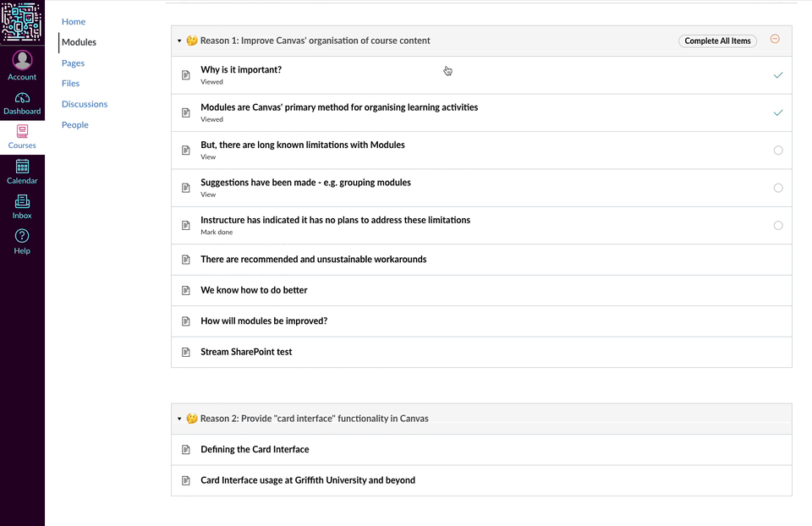The height and width of the screenshot is (526, 812).
Task: Open the Dashboard speedometer icon
Action: tap(22, 98)
